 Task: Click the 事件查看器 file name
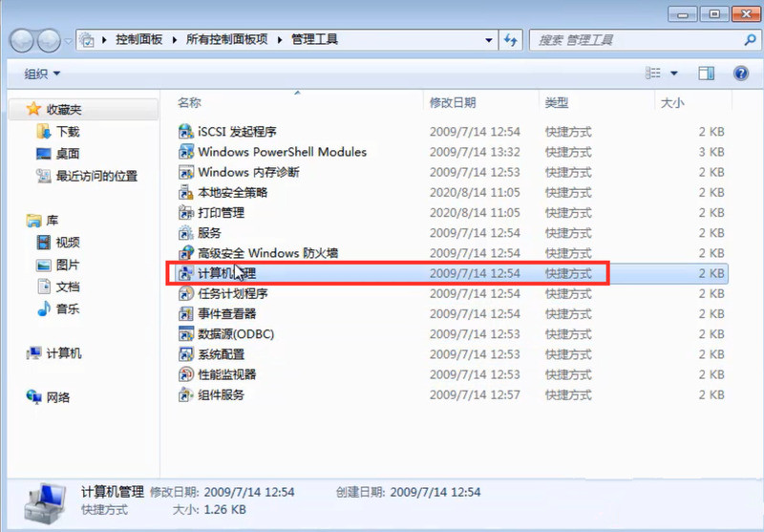[227, 313]
